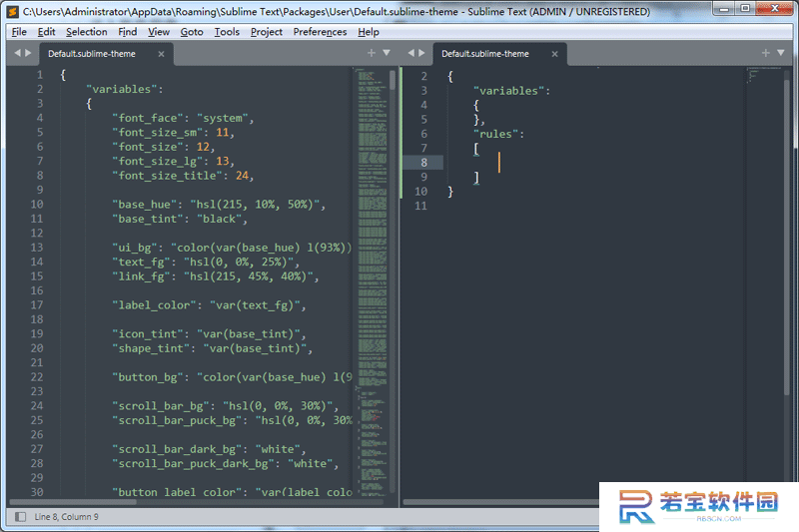Open the View menu
The width and height of the screenshot is (799, 532).
point(159,32)
